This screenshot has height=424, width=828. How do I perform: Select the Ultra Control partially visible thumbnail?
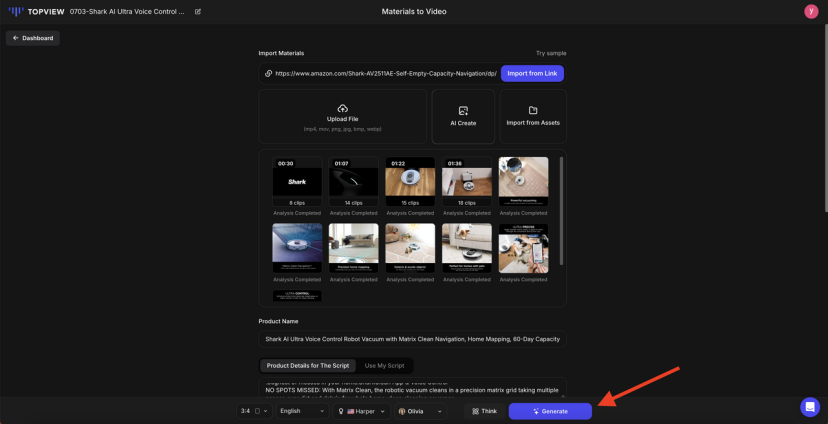coord(297,296)
